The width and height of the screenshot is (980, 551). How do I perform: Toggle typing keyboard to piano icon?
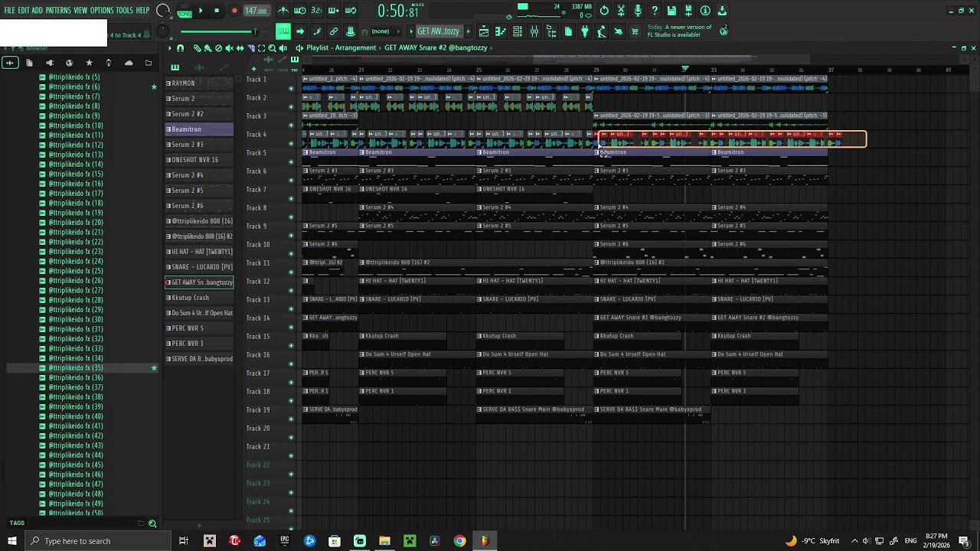click(x=283, y=31)
